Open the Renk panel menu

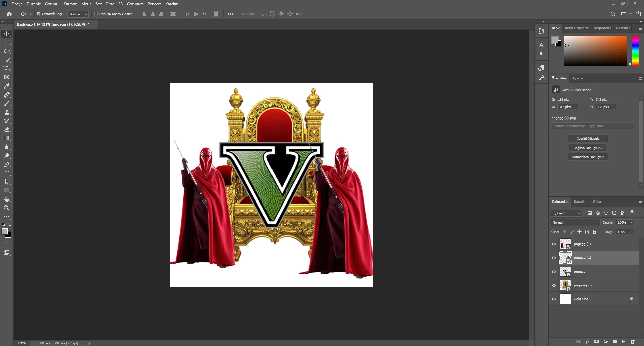tap(640, 28)
